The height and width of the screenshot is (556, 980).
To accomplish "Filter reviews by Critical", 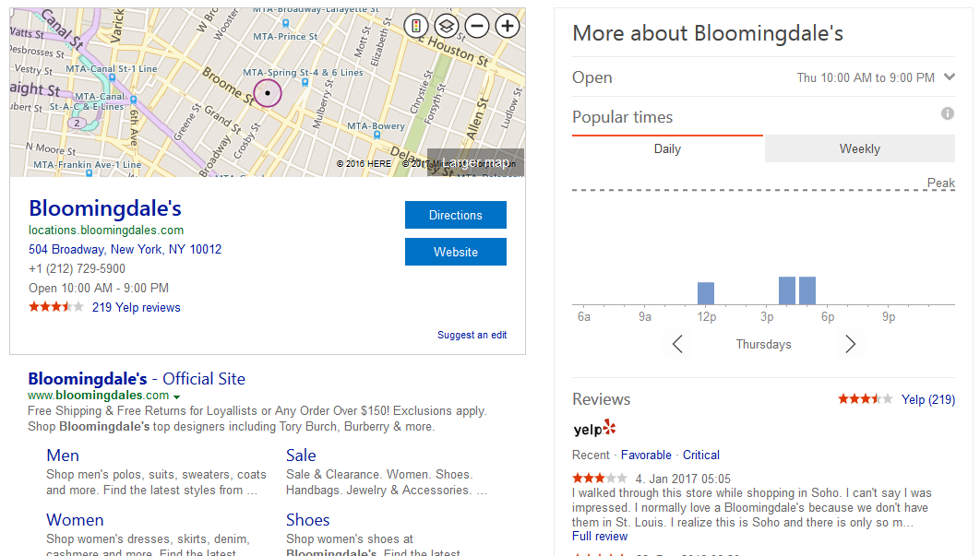I will click(700, 455).
